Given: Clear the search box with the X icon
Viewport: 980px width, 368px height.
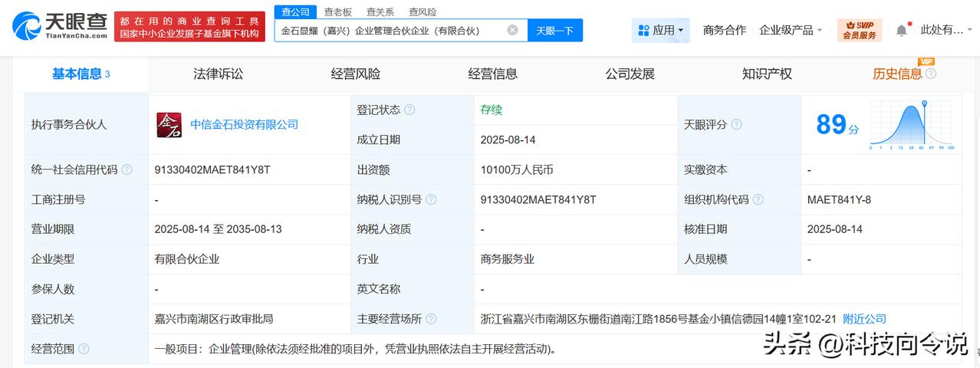Looking at the screenshot, I should pyautogui.click(x=512, y=31).
